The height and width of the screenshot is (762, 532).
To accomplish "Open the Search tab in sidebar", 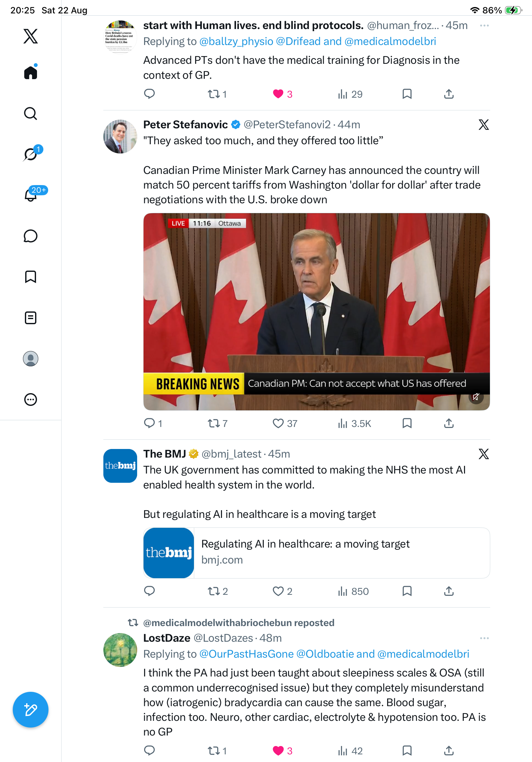I will [x=31, y=114].
